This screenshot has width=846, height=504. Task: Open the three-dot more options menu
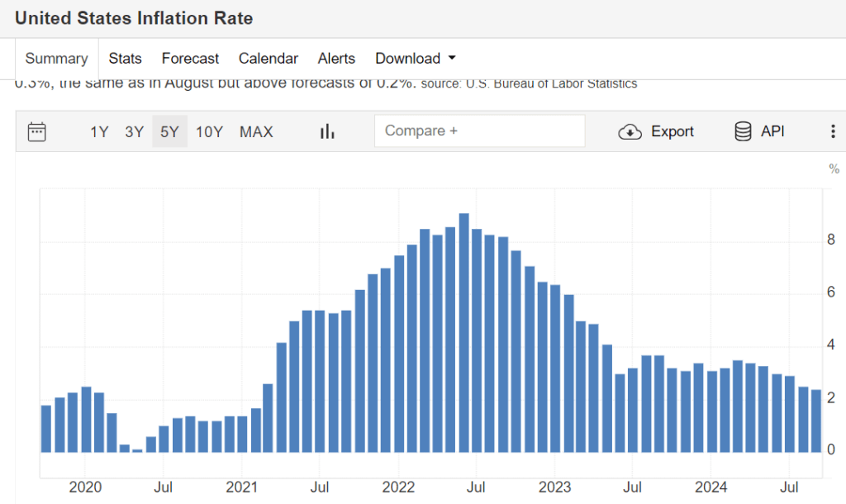point(833,131)
